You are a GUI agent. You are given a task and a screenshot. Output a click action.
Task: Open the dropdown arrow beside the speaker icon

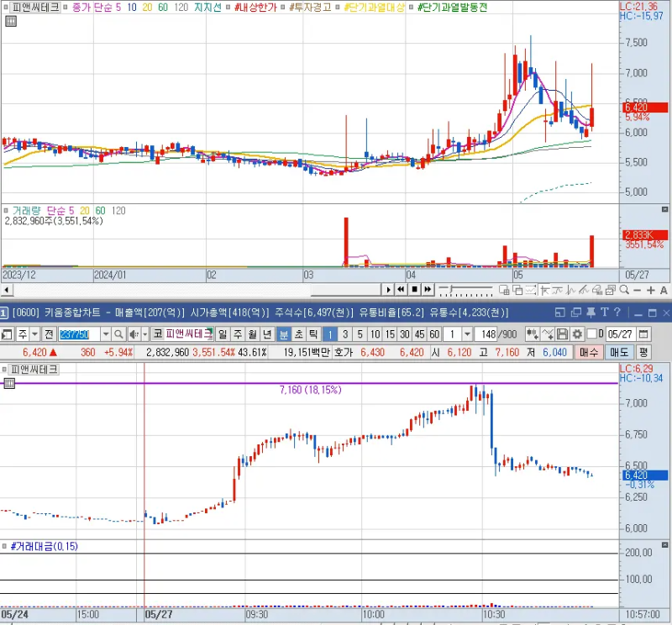pos(144,334)
